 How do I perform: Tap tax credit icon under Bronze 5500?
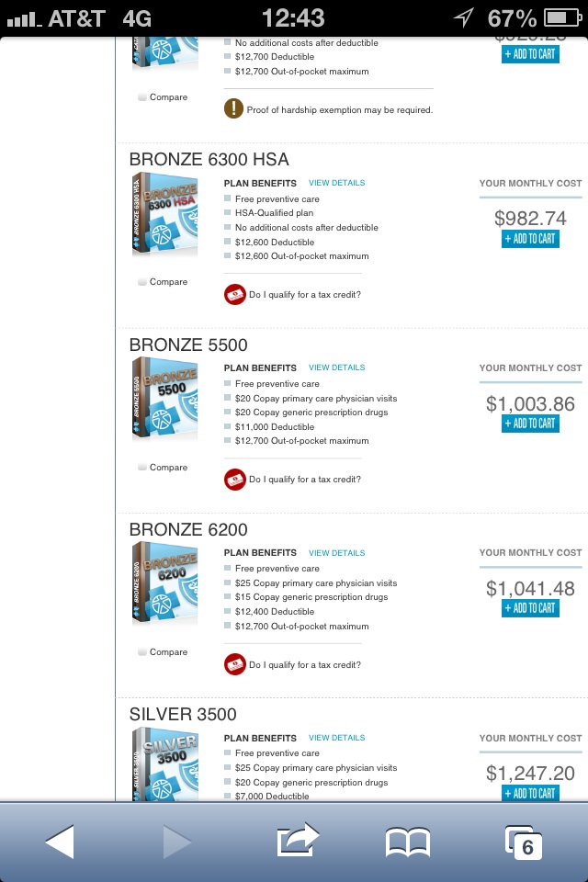pyautogui.click(x=234, y=480)
